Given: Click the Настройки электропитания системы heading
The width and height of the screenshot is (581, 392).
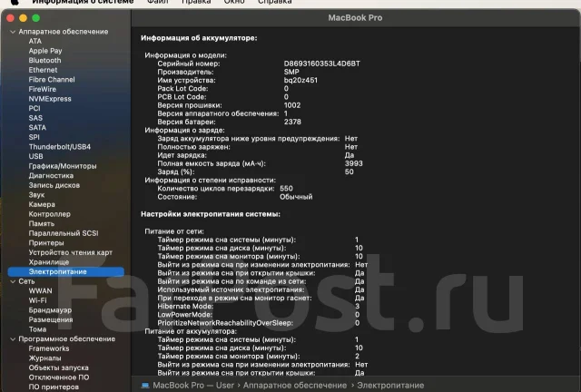Looking at the screenshot, I should click(x=211, y=214).
